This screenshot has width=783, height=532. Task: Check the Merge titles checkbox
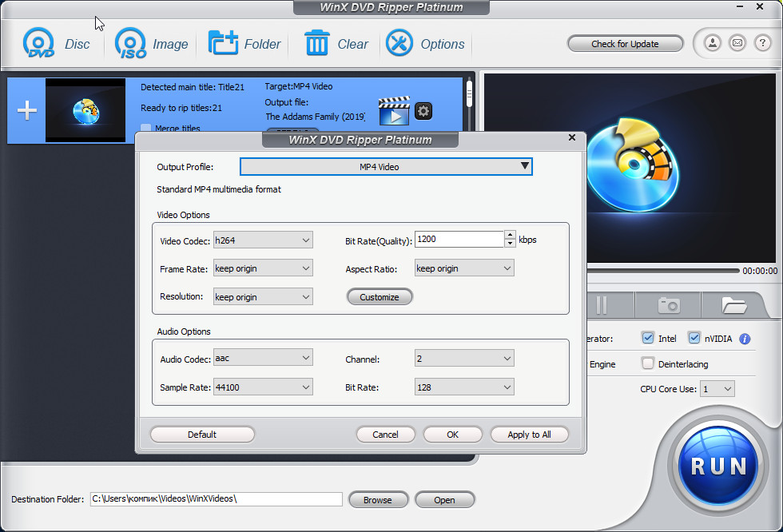pos(145,128)
